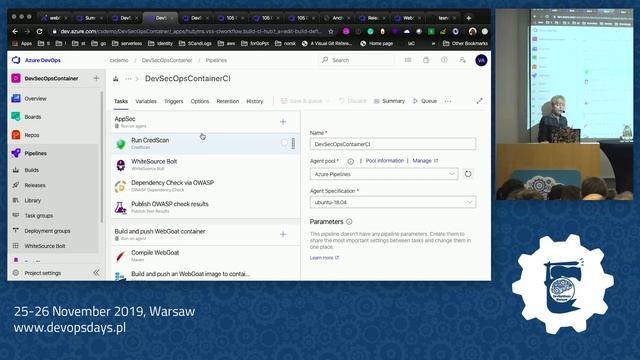Open WhiteSource Bolt in sidebar
This screenshot has width=640, height=360.
tap(45, 246)
